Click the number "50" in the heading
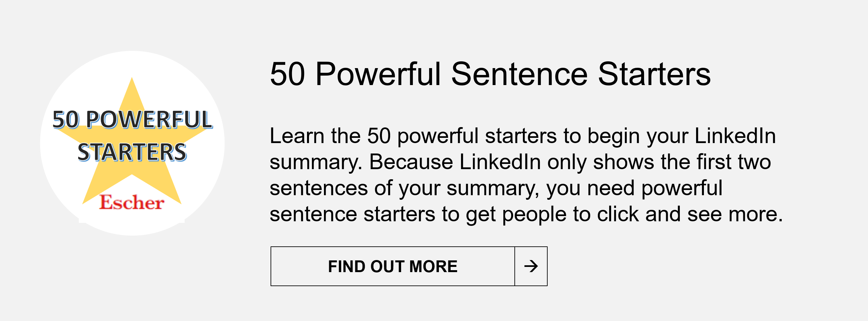 point(287,74)
